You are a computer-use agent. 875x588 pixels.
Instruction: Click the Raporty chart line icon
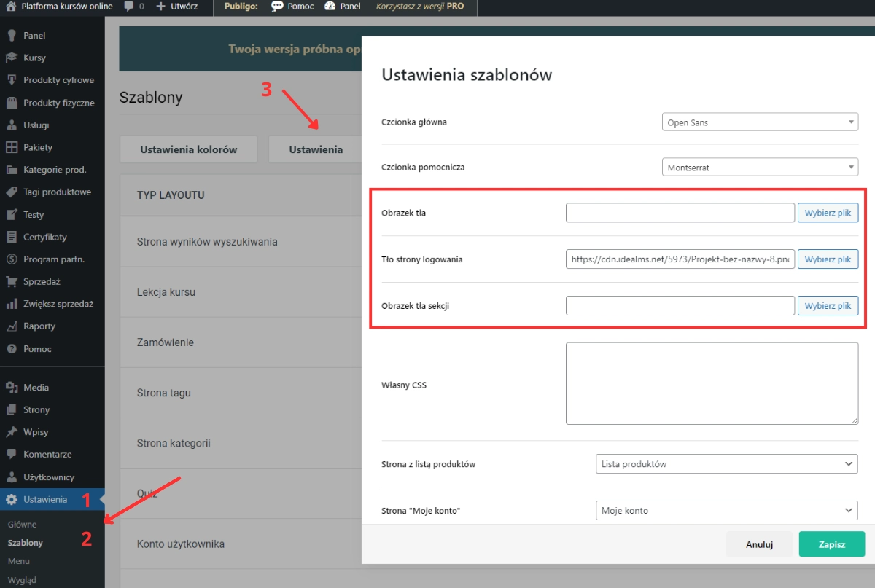click(x=11, y=326)
